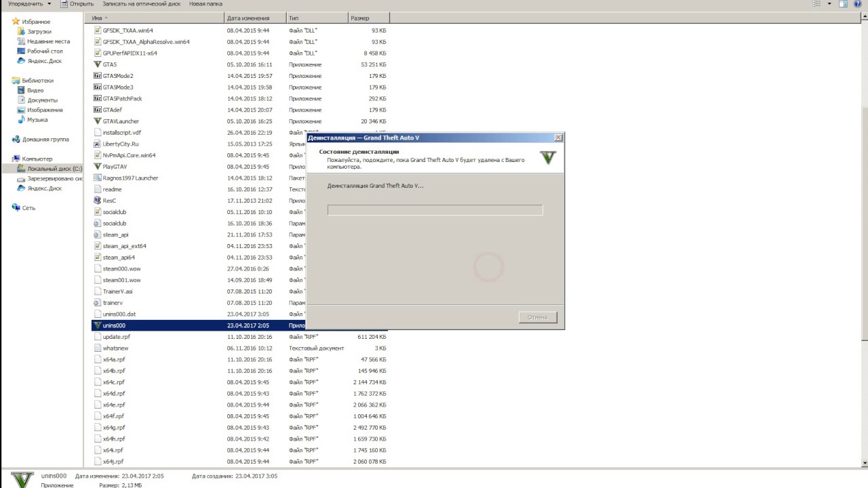Screen dimensions: 868x488
Task: Open Рабочий стол in sidebar
Action: [45, 51]
